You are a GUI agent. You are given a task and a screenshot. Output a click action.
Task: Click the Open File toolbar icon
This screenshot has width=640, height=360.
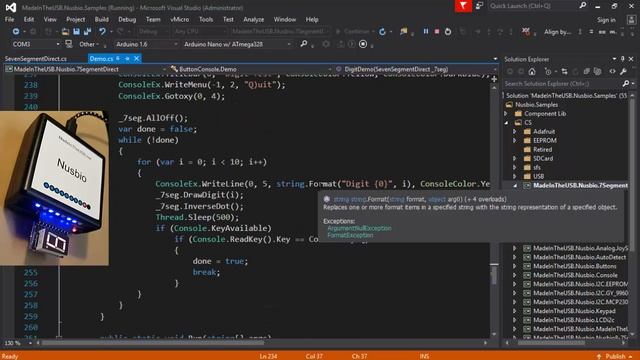point(65,31)
